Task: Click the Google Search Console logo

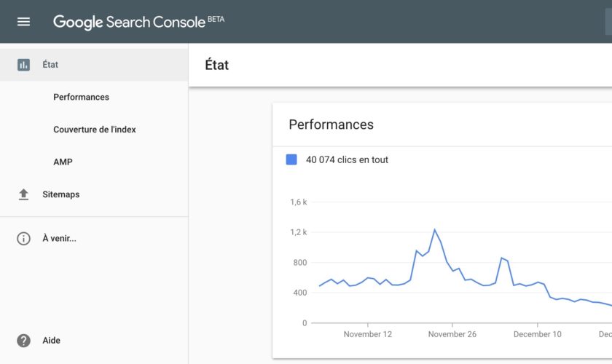Action: [x=129, y=22]
